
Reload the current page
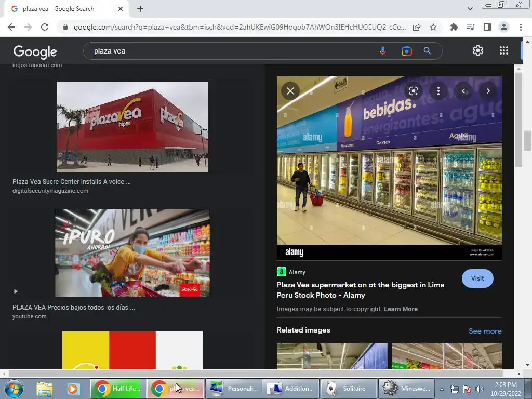tap(45, 27)
